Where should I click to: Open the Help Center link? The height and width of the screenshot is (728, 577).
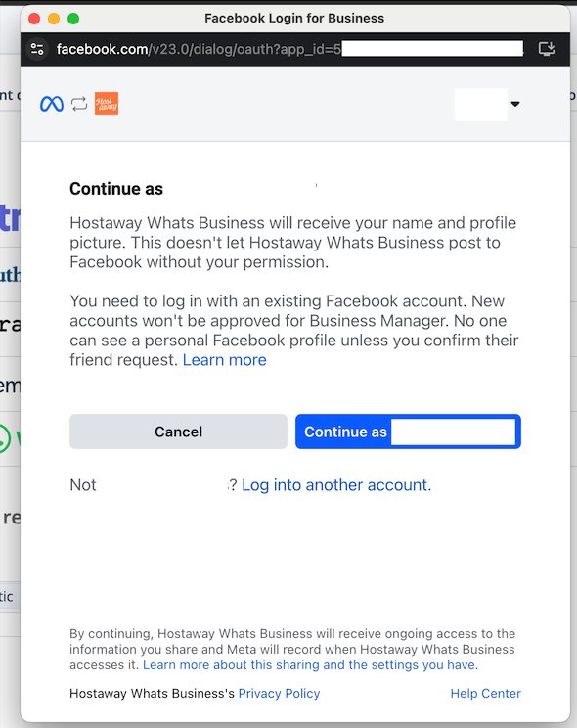click(x=485, y=693)
